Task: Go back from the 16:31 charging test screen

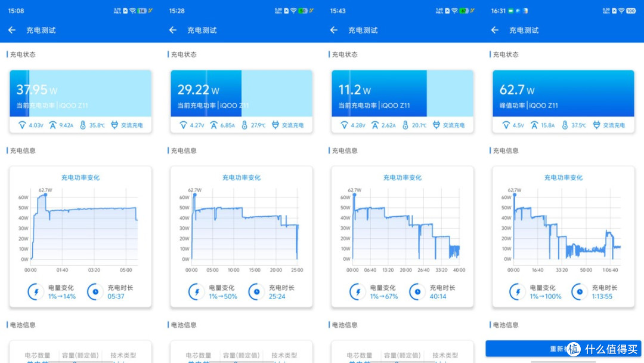Action: tap(495, 30)
